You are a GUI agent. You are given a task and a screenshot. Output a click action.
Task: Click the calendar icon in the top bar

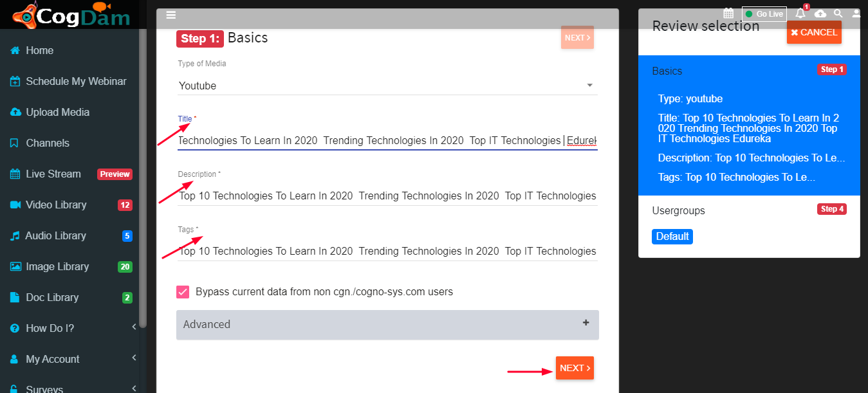click(x=728, y=14)
